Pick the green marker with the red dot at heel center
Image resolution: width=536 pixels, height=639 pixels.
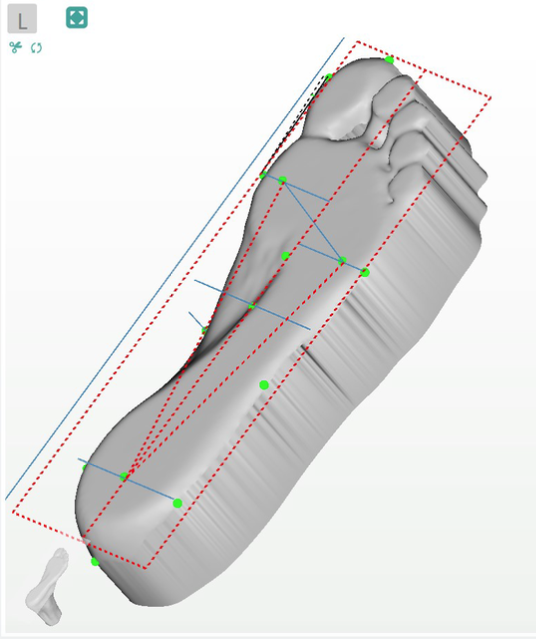pos(124,476)
